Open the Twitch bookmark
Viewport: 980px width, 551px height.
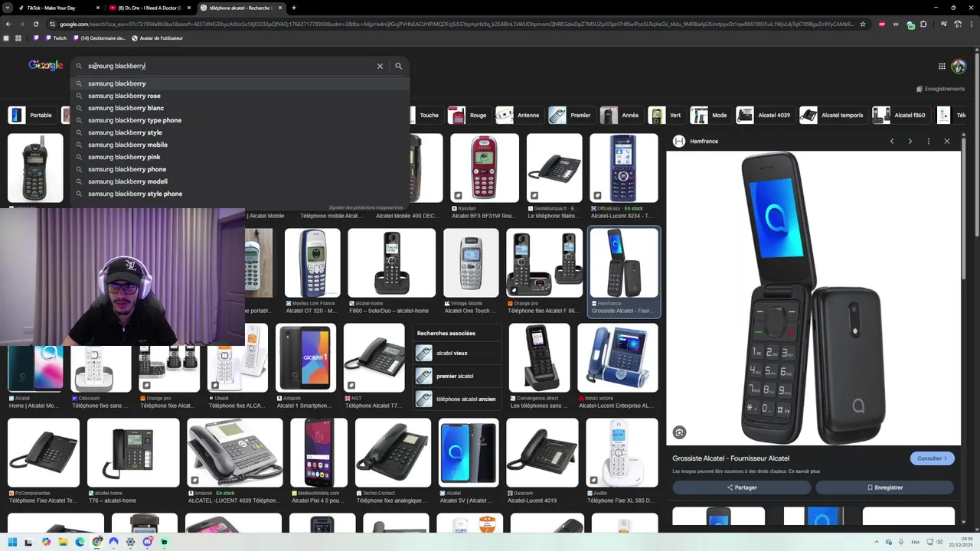(x=56, y=38)
